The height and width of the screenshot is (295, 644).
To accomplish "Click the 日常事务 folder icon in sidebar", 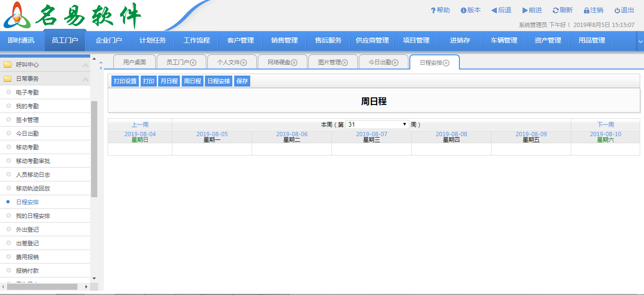I will [8, 79].
